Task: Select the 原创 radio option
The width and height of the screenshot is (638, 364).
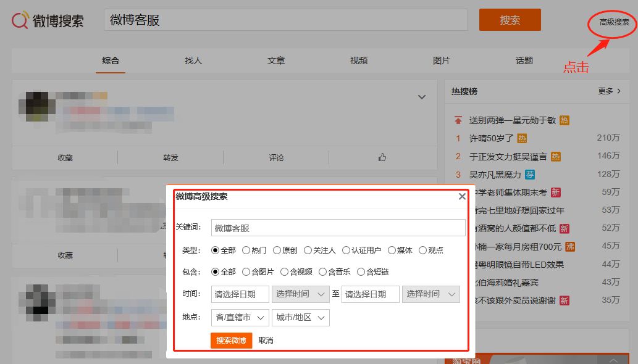Action: pyautogui.click(x=277, y=250)
